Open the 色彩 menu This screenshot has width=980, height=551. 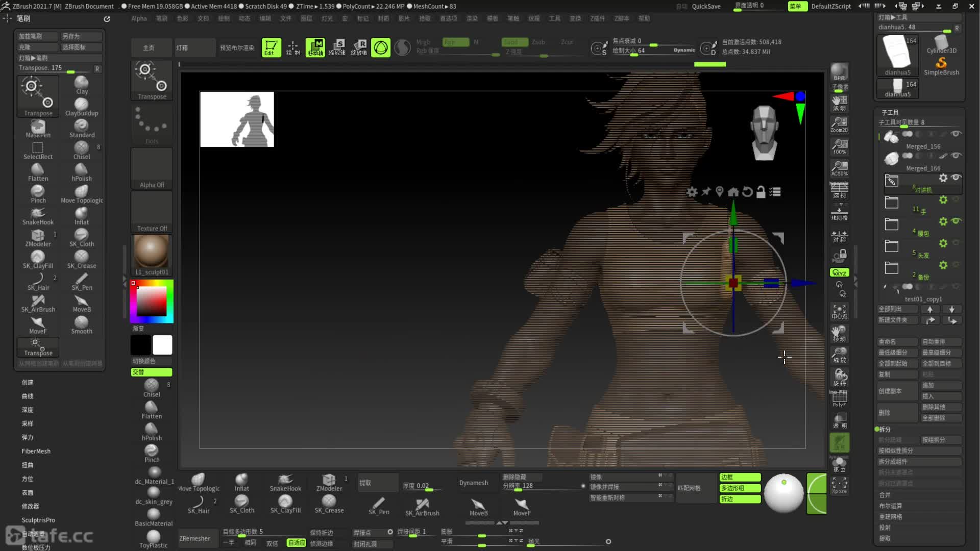tap(182, 18)
